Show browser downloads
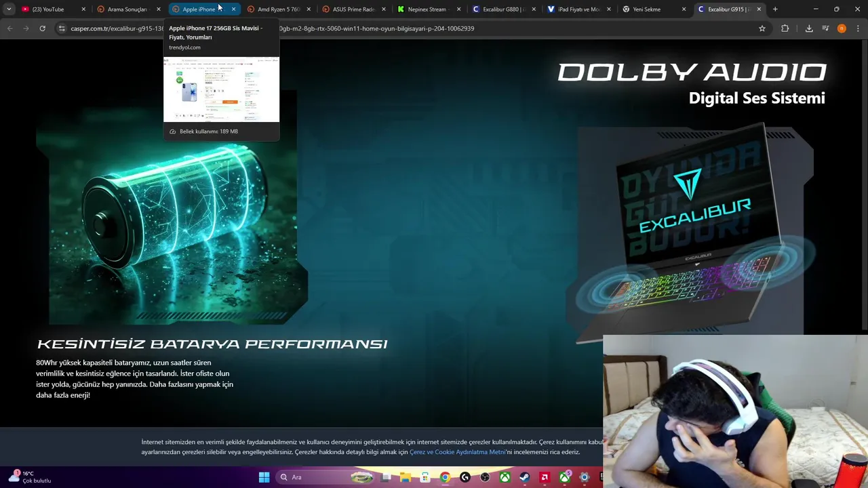This screenshot has width=868, height=488. [x=809, y=28]
